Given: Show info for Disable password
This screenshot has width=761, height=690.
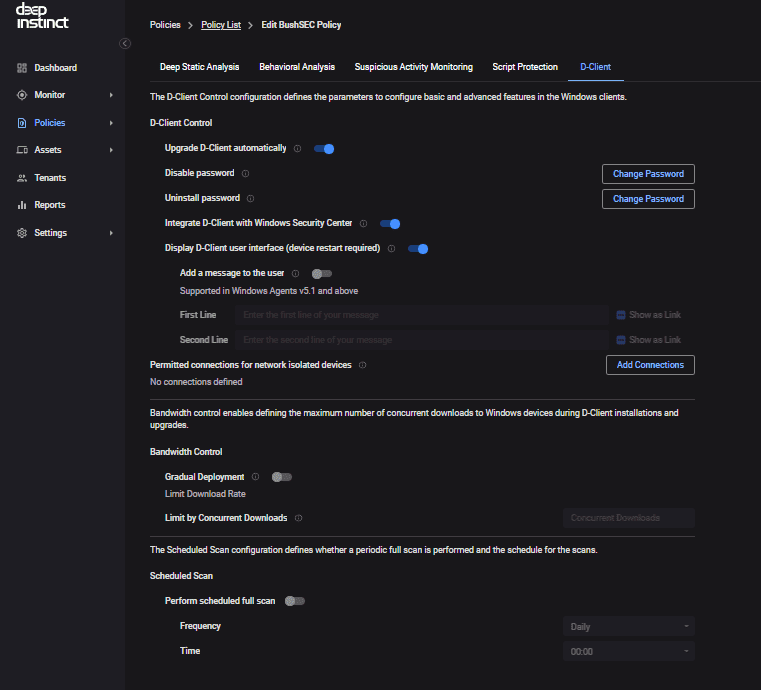Looking at the screenshot, I should coord(246,173).
